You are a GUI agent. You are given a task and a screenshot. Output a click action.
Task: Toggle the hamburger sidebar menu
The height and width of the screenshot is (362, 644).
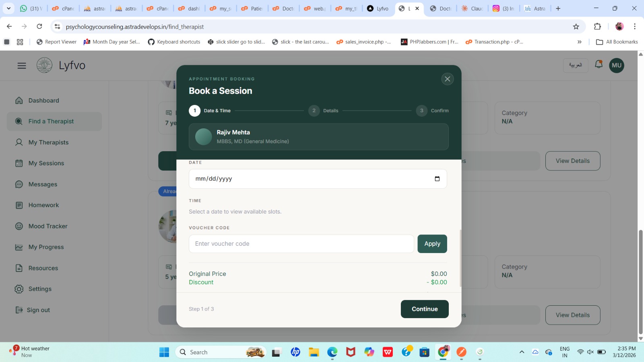[x=22, y=66]
